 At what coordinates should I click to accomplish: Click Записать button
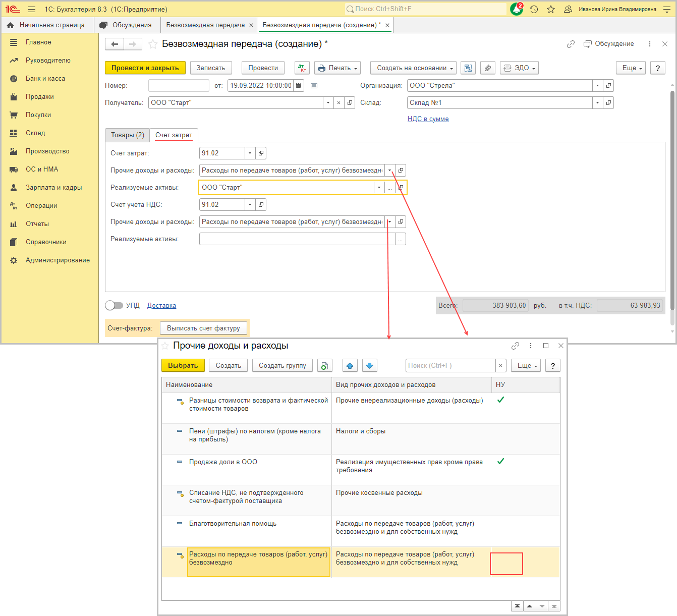point(211,68)
